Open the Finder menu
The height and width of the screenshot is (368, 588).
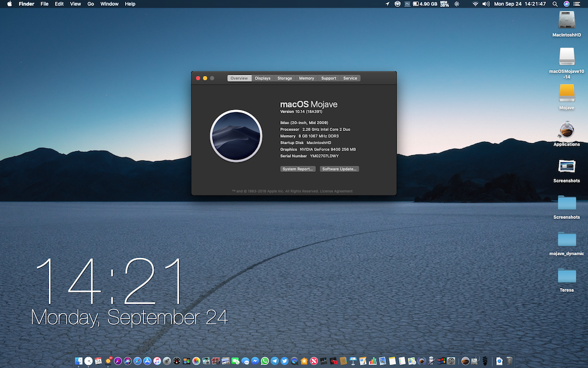pos(26,4)
